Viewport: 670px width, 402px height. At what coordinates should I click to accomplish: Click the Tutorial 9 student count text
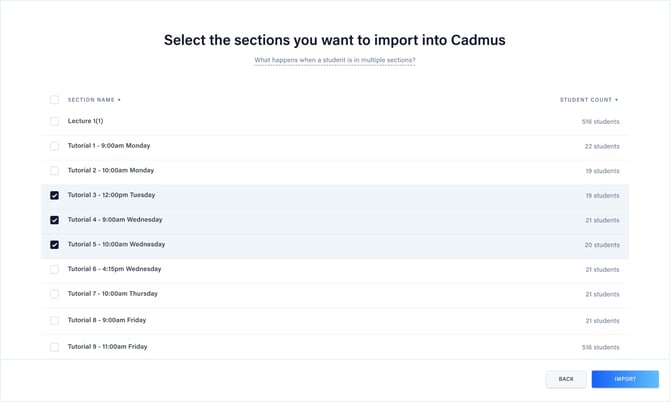coord(600,347)
